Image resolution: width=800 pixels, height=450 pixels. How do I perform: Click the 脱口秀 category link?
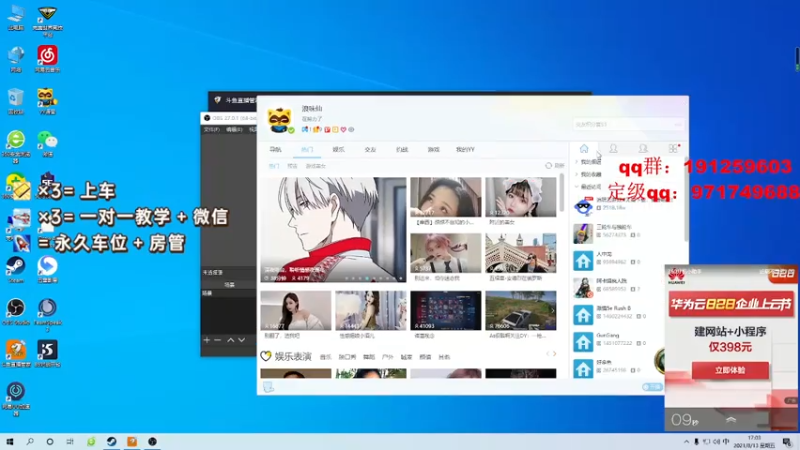click(347, 357)
